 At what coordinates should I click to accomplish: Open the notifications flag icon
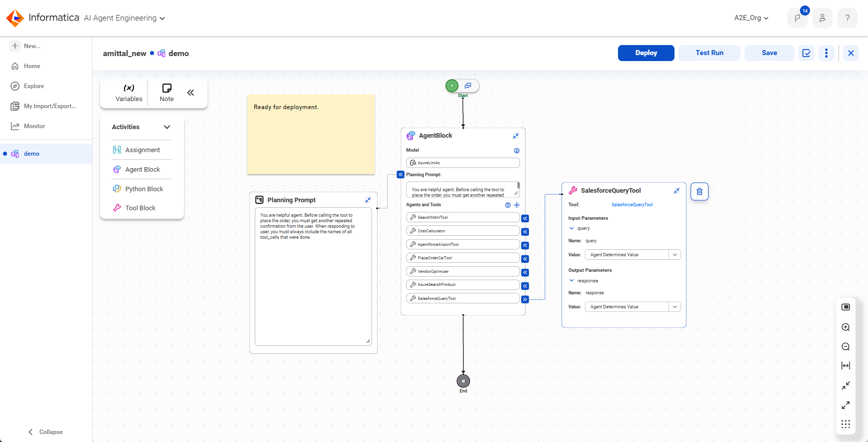[x=797, y=18]
